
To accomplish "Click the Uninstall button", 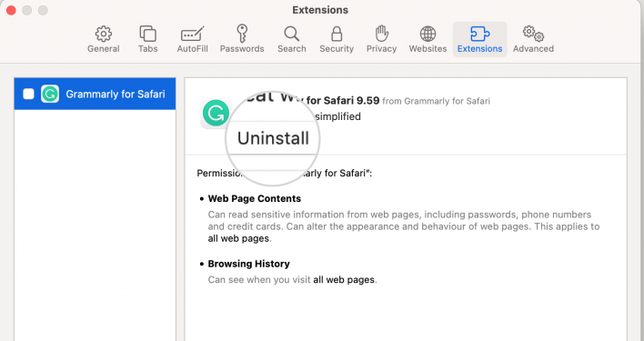I will point(273,138).
